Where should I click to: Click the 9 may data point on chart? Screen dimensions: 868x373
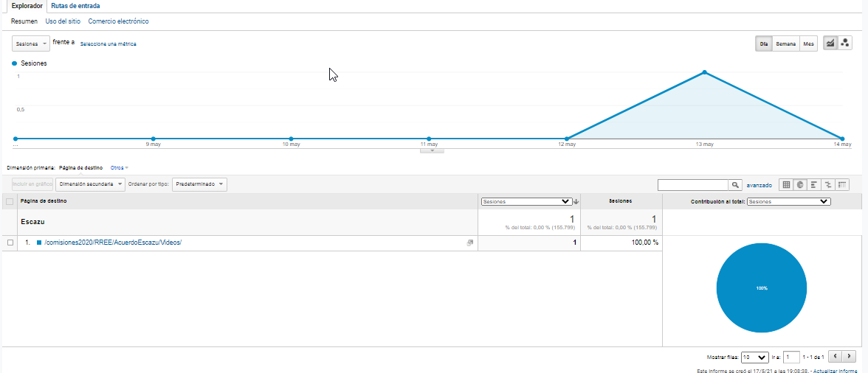(153, 138)
